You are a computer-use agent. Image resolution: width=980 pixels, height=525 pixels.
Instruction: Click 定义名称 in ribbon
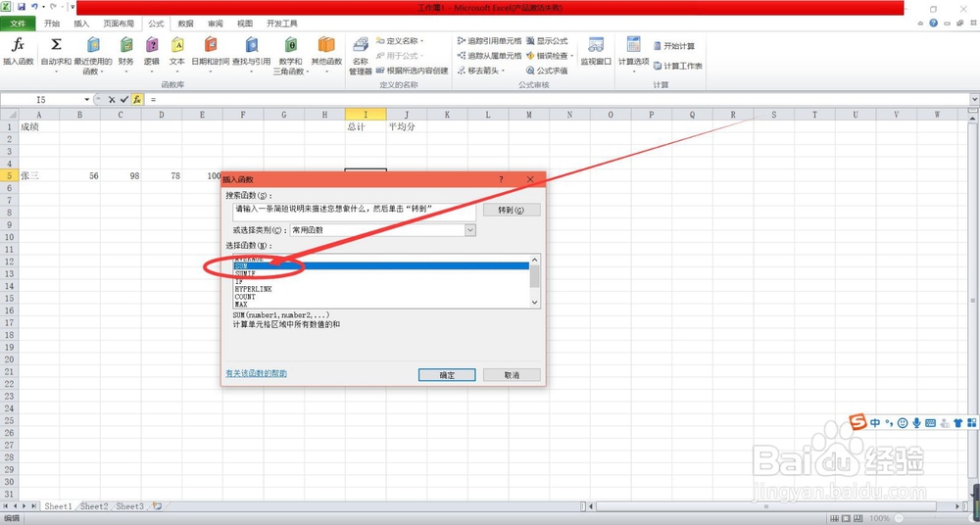[x=400, y=40]
